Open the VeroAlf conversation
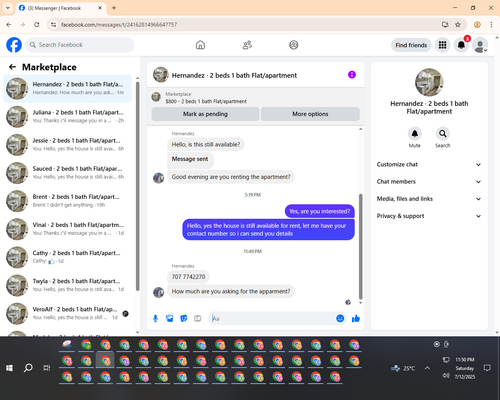 click(x=67, y=313)
